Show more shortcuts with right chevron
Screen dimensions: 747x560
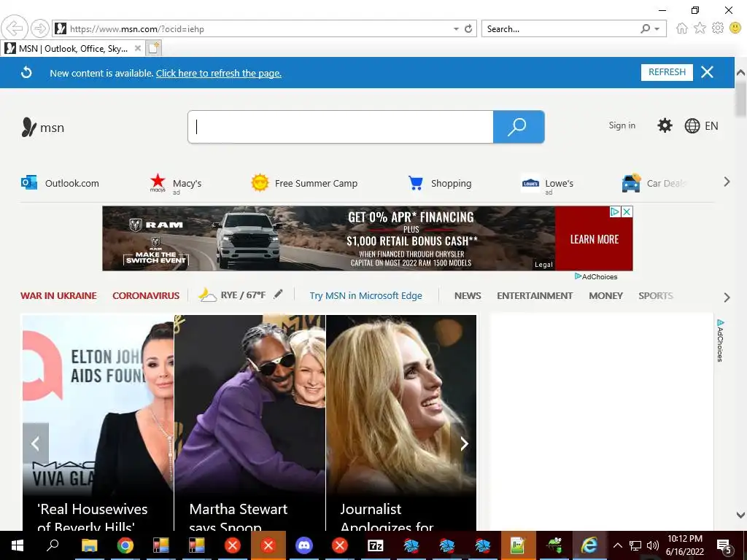[x=727, y=182]
